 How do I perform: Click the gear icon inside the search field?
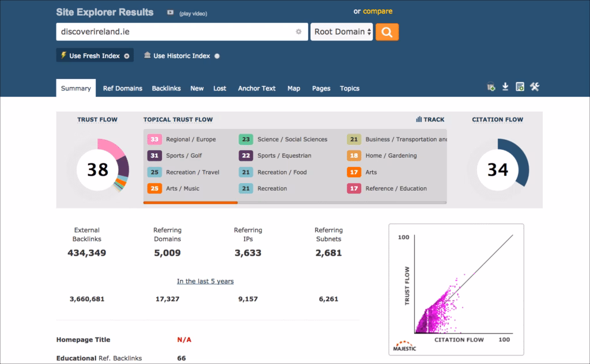coord(298,32)
